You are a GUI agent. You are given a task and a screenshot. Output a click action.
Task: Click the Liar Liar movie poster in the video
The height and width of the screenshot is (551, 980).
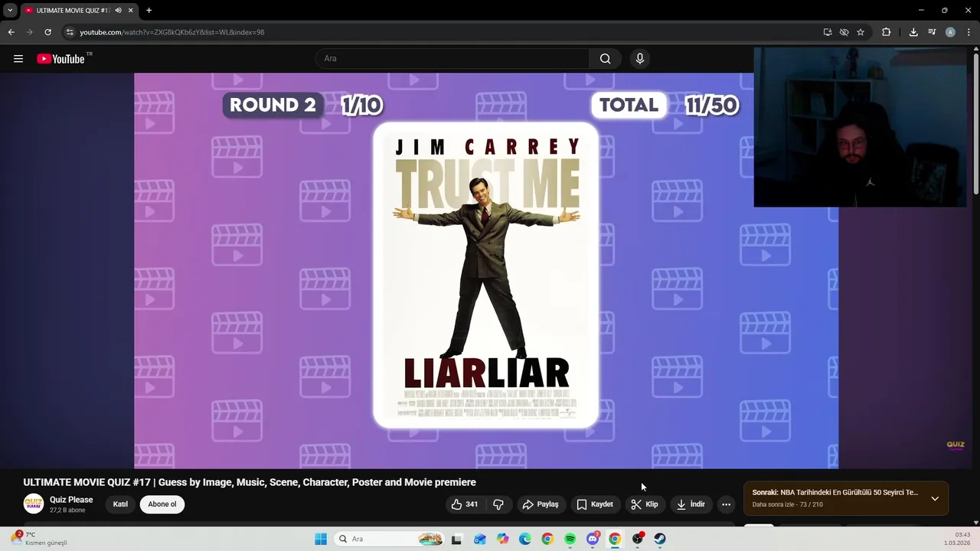485,275
